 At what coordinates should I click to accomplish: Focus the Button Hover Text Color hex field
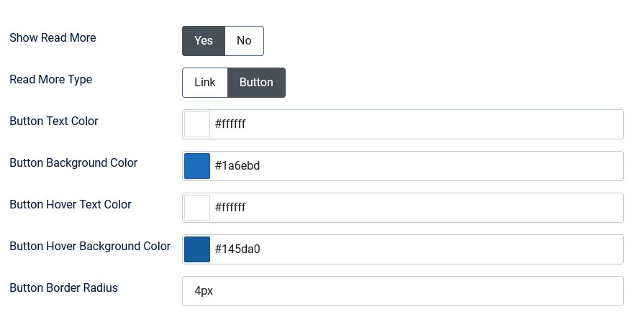(x=416, y=208)
